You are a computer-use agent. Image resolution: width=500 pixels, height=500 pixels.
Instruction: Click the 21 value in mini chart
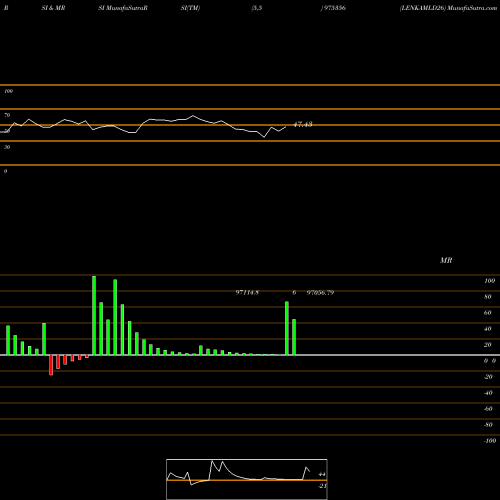click(x=322, y=486)
